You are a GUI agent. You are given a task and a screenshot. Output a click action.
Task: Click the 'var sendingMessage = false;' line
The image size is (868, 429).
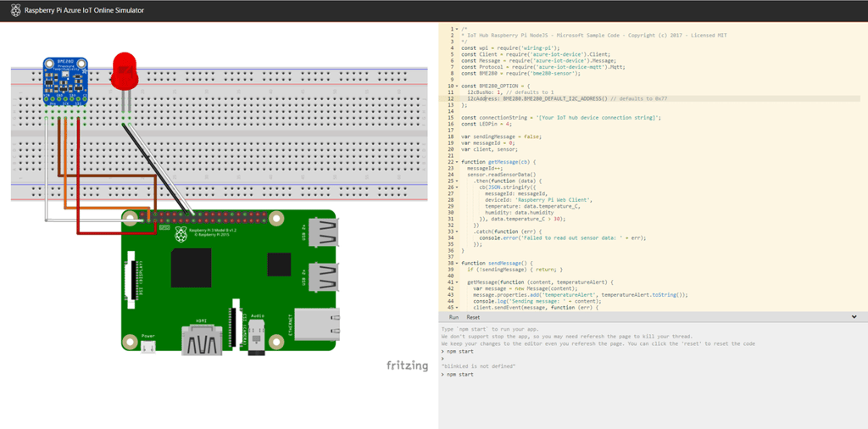(502, 136)
